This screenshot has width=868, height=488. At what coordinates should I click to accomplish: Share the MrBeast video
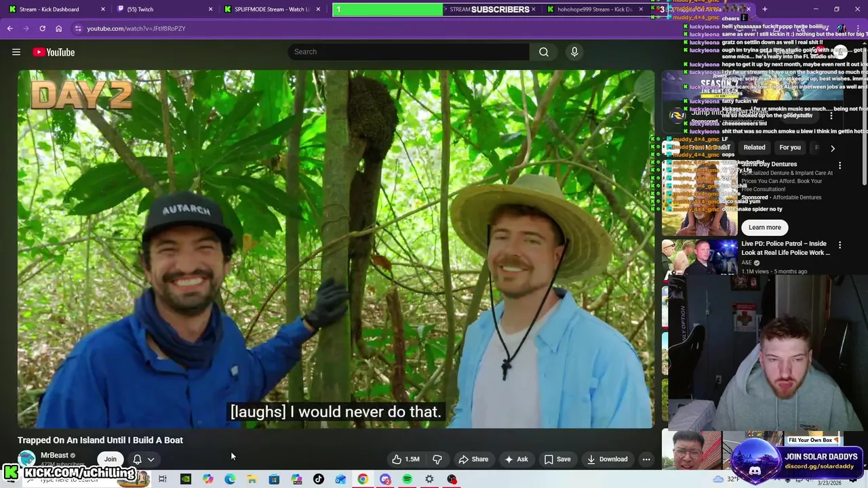coord(473,459)
